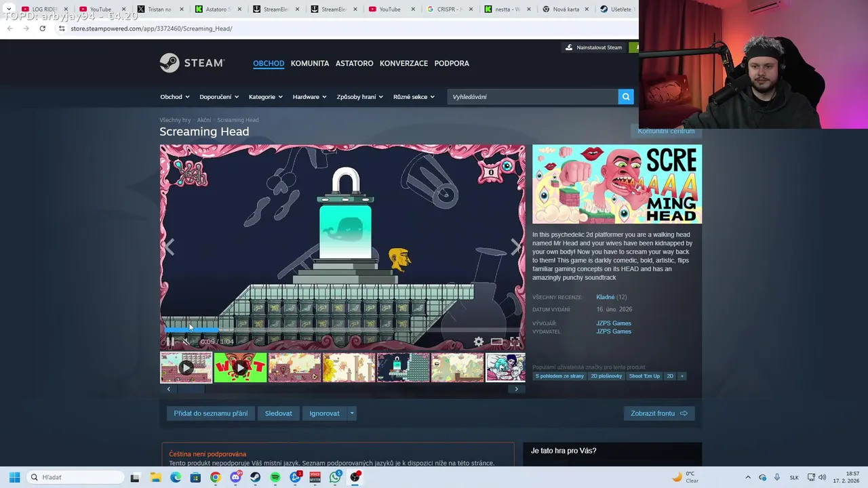
Task: Open the video settings gear
Action: [479, 342]
